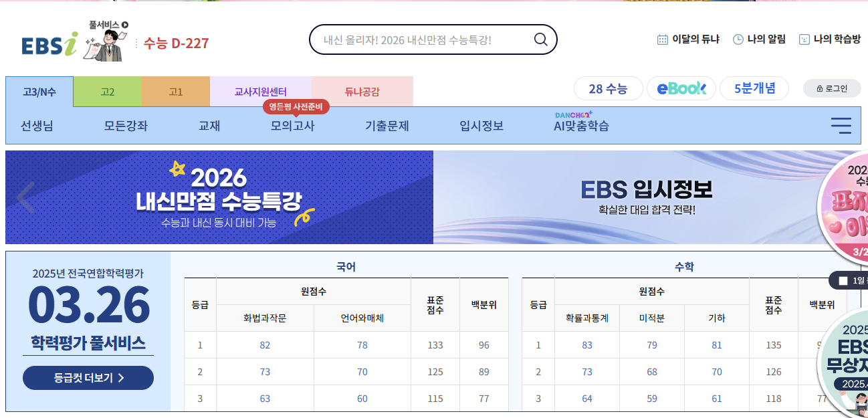Click 국어 grade 3 언어와매체 score 60
The height and width of the screenshot is (418, 868).
(362, 399)
